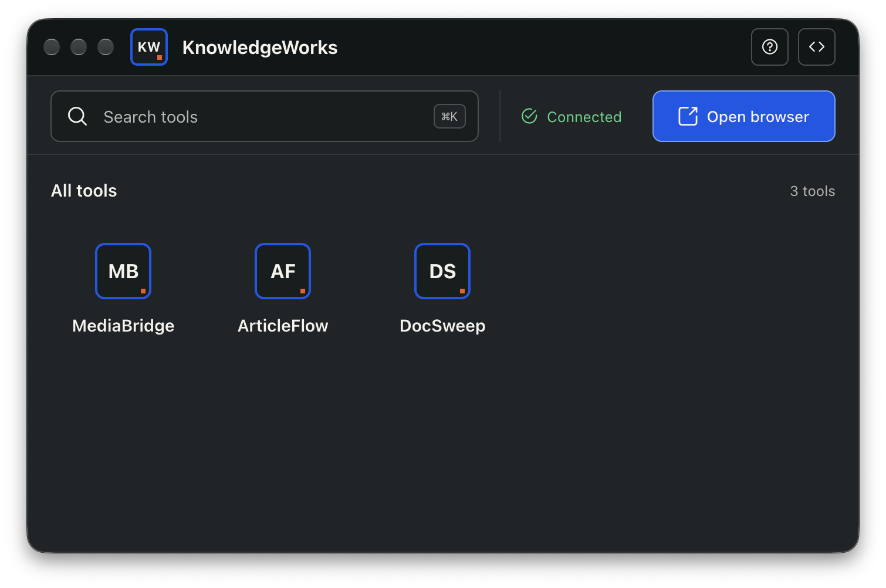Open the code view angle-brackets icon
This screenshot has width=886, height=588.
coord(817,47)
